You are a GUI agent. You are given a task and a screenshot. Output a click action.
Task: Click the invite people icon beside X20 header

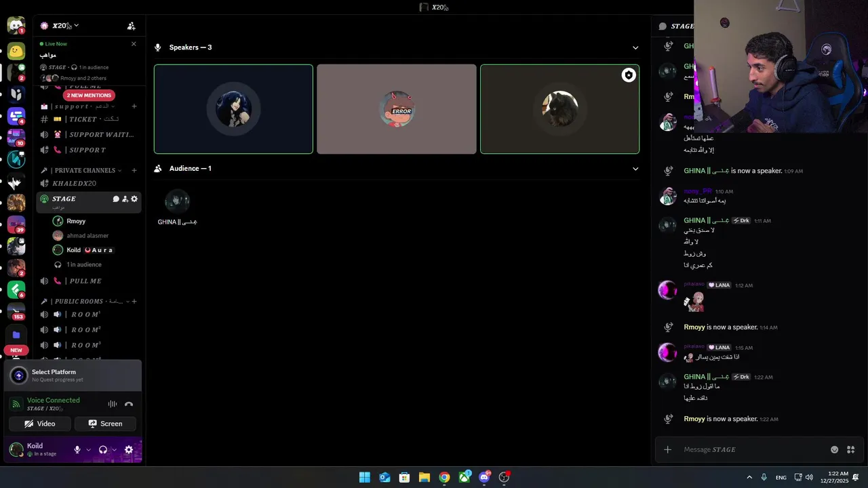(132, 26)
